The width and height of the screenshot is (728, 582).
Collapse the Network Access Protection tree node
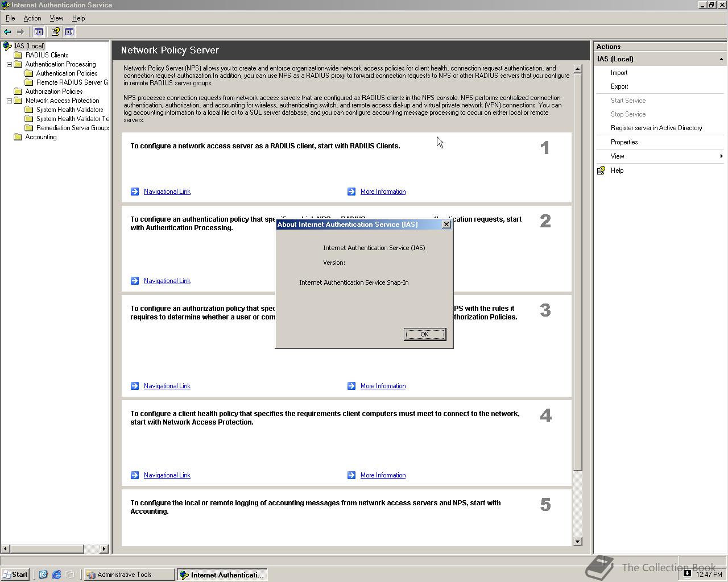9,101
